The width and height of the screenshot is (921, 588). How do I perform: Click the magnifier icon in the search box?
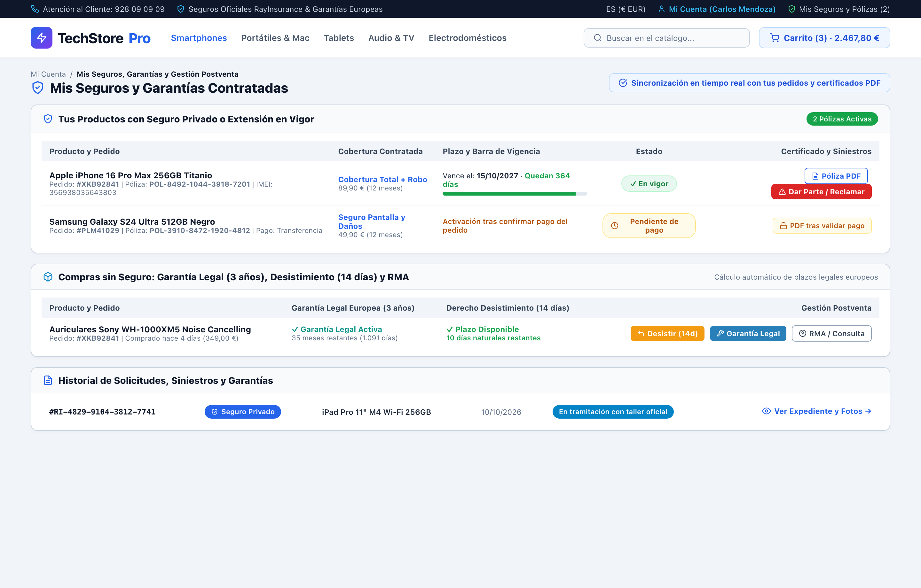pos(597,38)
